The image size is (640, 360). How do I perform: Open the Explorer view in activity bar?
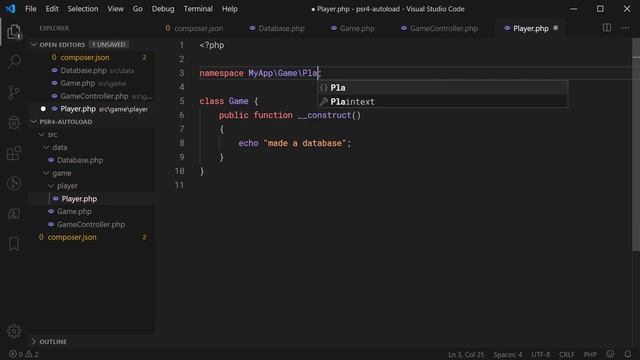14,32
